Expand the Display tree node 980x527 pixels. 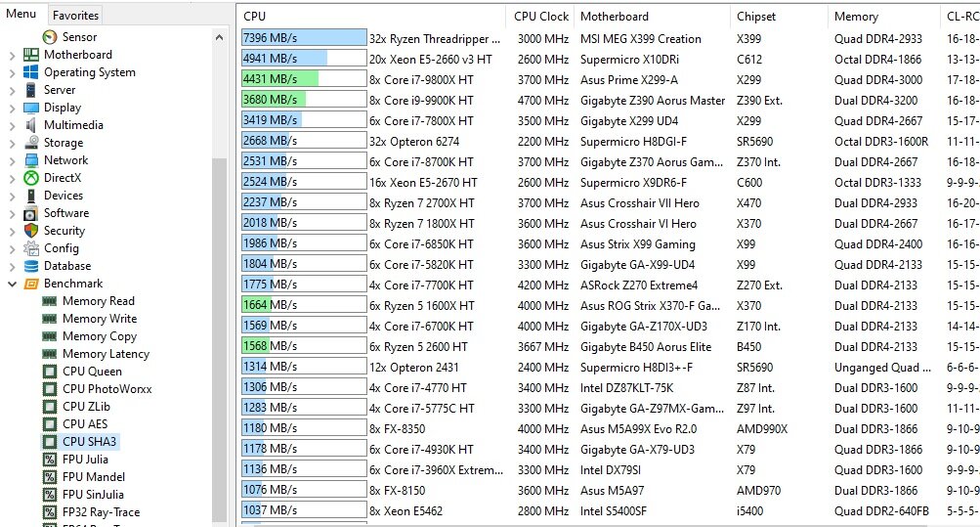tap(12, 109)
